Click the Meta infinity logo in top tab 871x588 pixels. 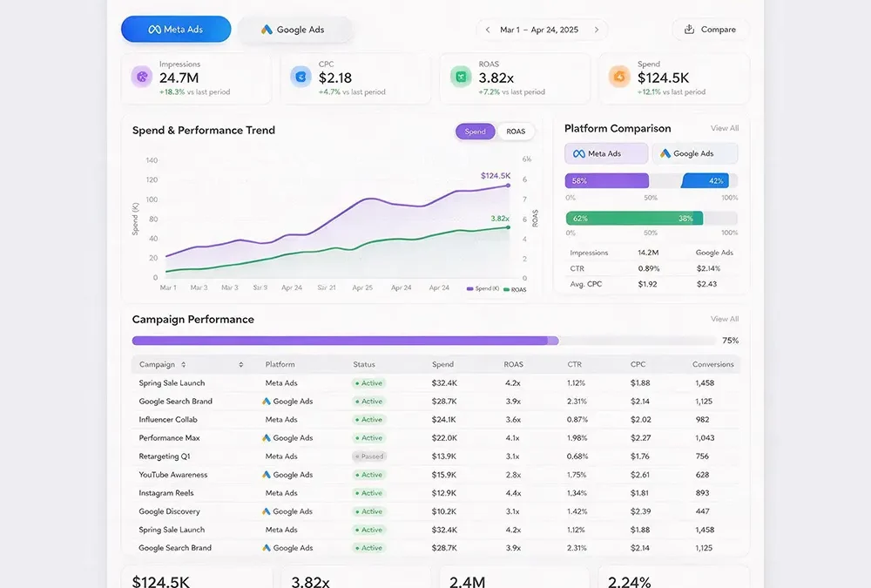(x=154, y=30)
